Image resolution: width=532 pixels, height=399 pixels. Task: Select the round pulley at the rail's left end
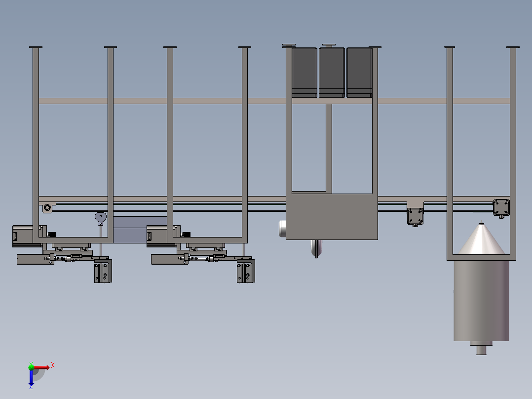47,207
